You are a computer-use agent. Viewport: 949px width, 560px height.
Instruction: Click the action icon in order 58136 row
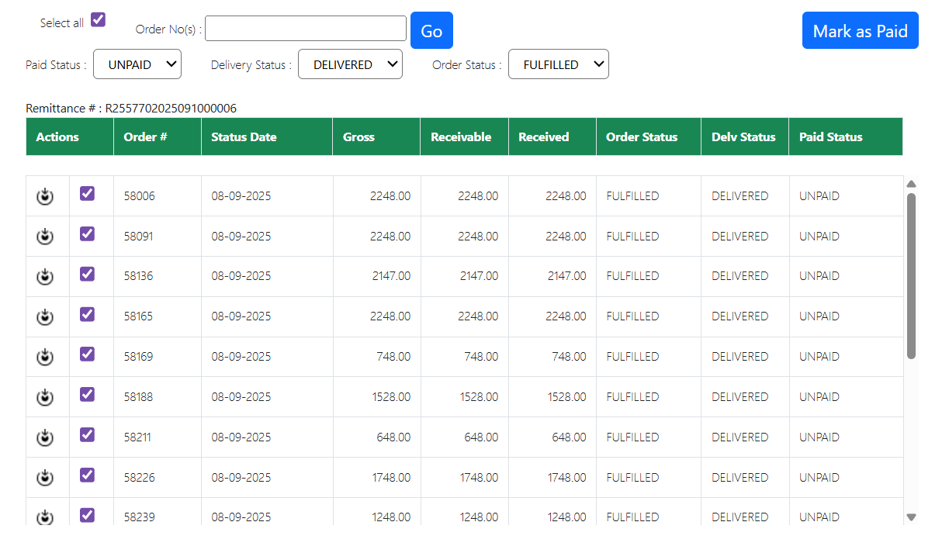pyautogui.click(x=45, y=276)
